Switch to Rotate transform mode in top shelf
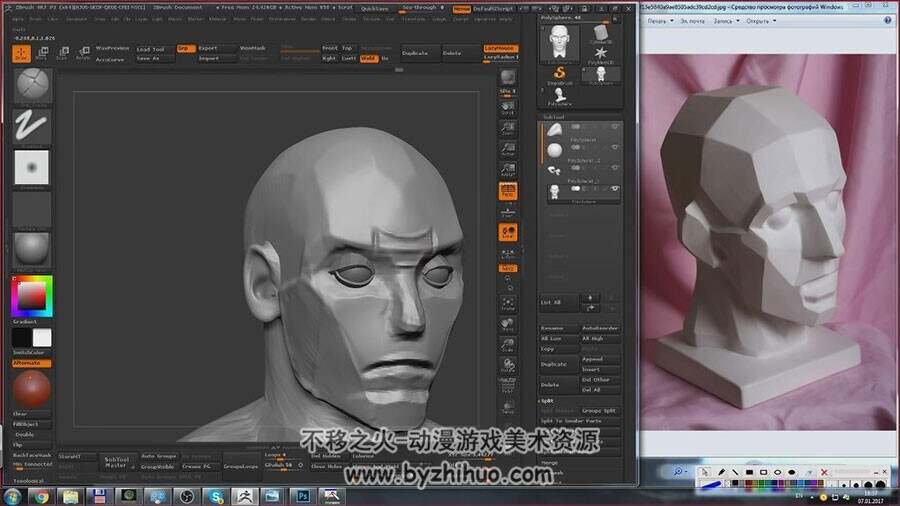The image size is (900, 506). [83, 53]
